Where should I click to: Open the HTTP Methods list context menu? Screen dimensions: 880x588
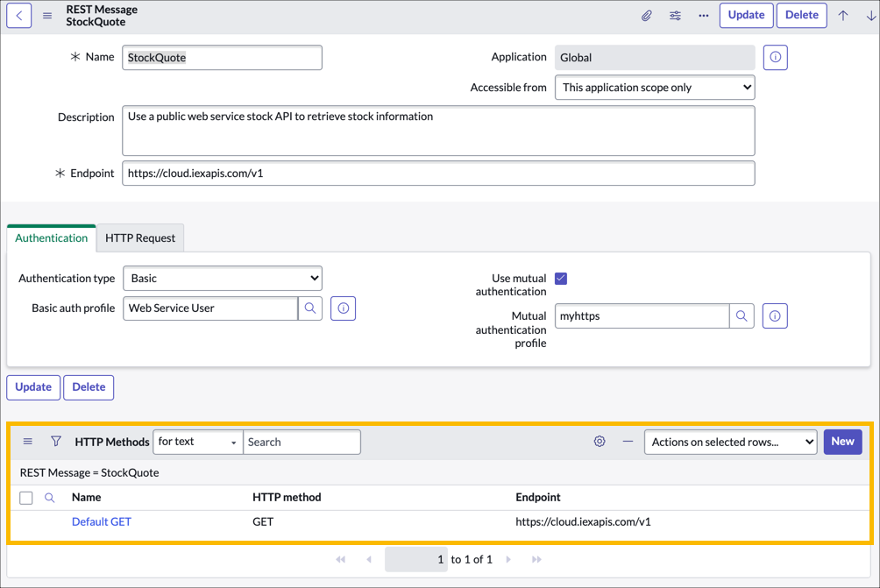coord(27,442)
